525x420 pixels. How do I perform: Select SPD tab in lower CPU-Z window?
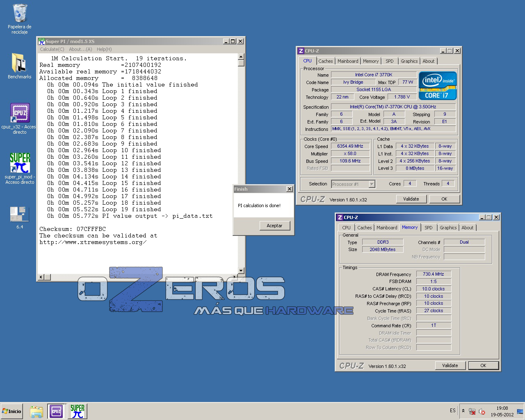[429, 228]
